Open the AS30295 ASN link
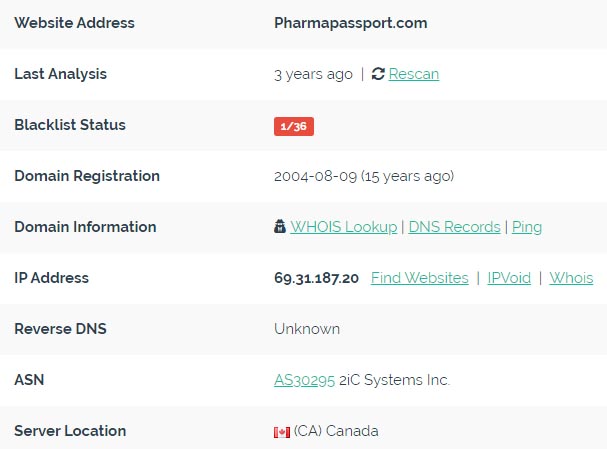 304,380
